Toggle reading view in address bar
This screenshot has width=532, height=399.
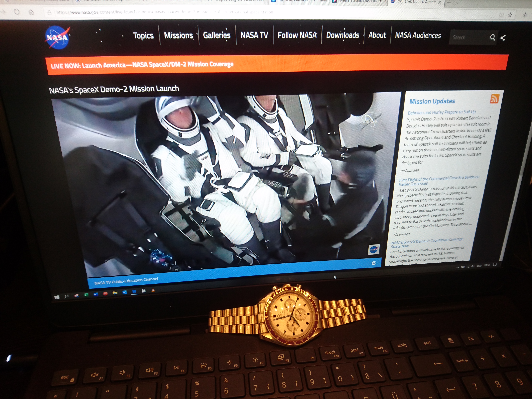(501, 15)
